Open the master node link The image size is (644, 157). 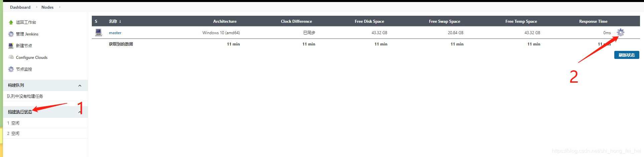[115, 33]
